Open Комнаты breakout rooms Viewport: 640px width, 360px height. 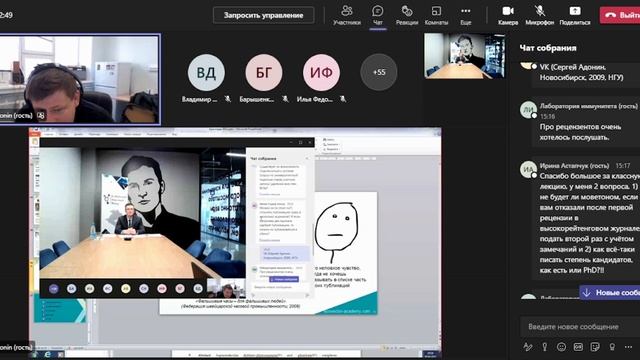(436, 15)
